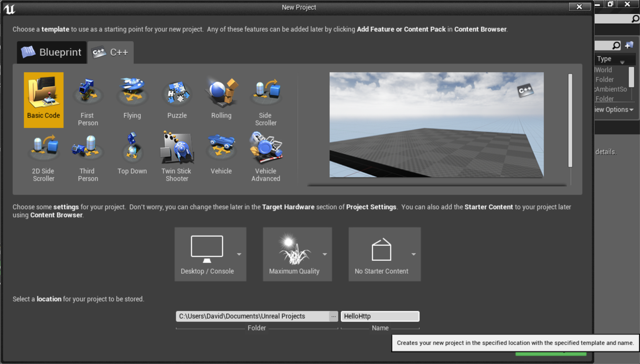
Task: Choose the Rolling template
Action: coord(221,99)
